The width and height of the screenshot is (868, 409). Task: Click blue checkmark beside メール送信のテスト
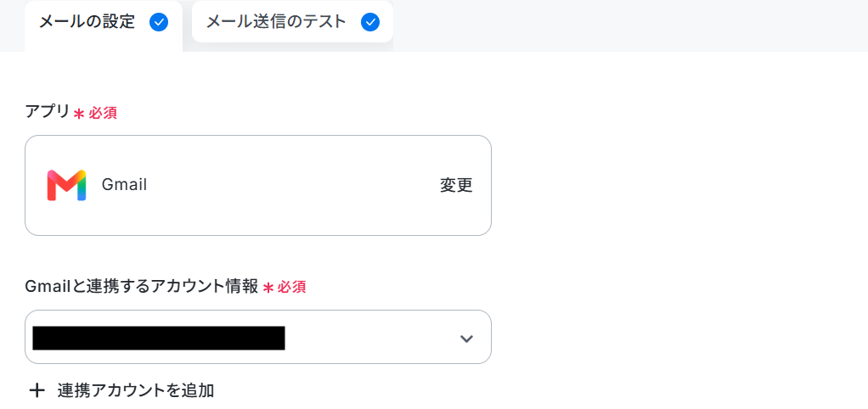point(370,22)
